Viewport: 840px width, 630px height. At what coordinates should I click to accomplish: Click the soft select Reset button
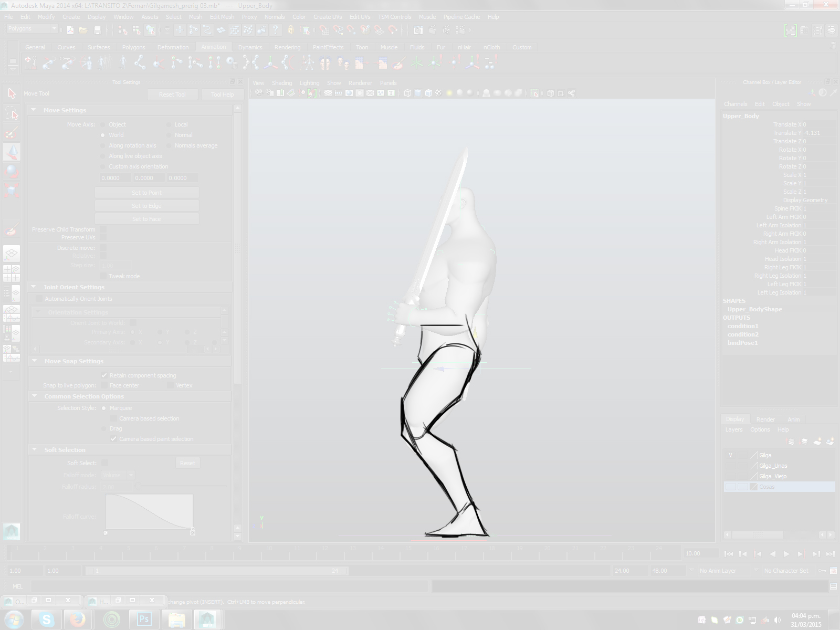point(187,463)
